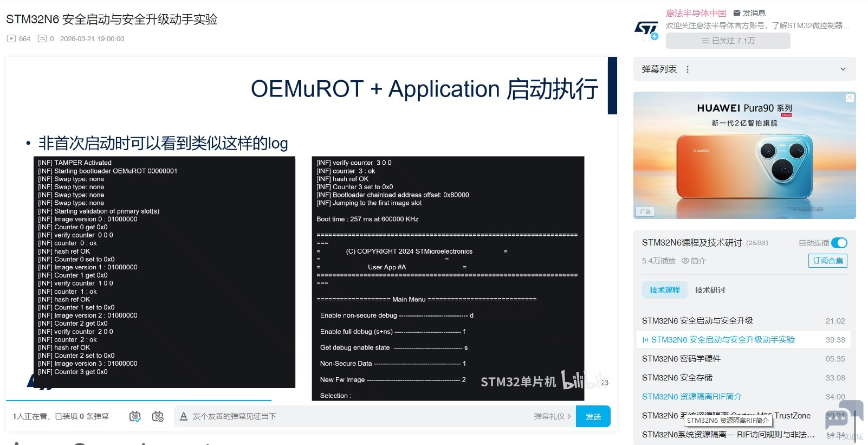Click three-dot menu beside 弹幕列表
Viewport: 868px width, 445px height.
(x=688, y=69)
